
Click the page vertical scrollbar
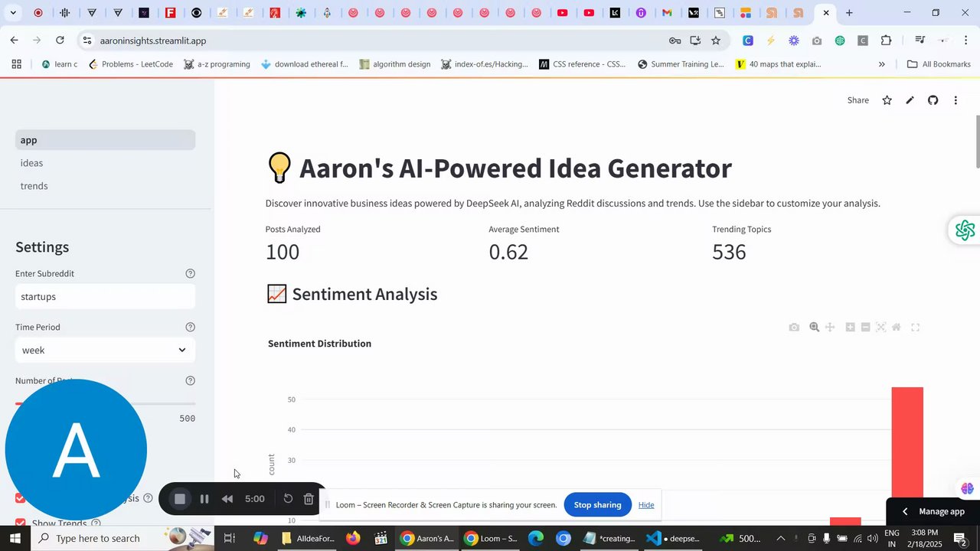(x=977, y=142)
